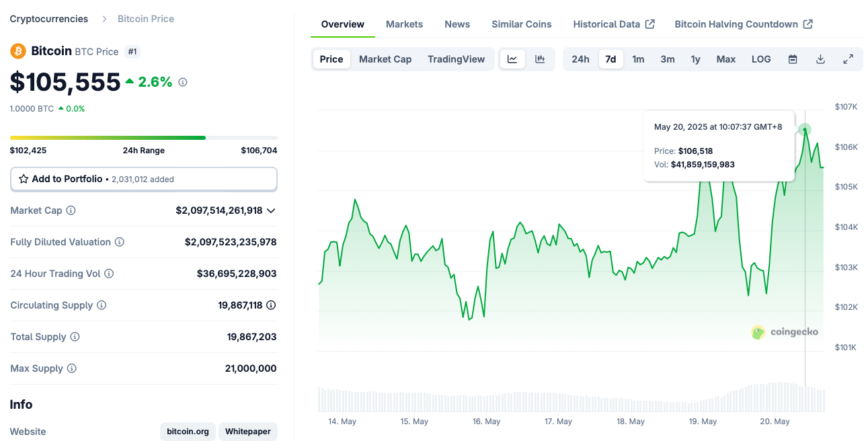Click the coingecko watermark on the chart
This screenshot has width=868, height=441.
pyautogui.click(x=785, y=332)
